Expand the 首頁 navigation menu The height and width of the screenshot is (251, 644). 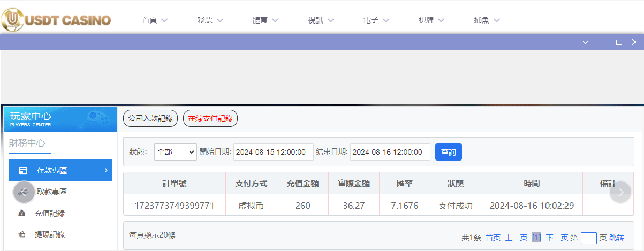point(155,20)
